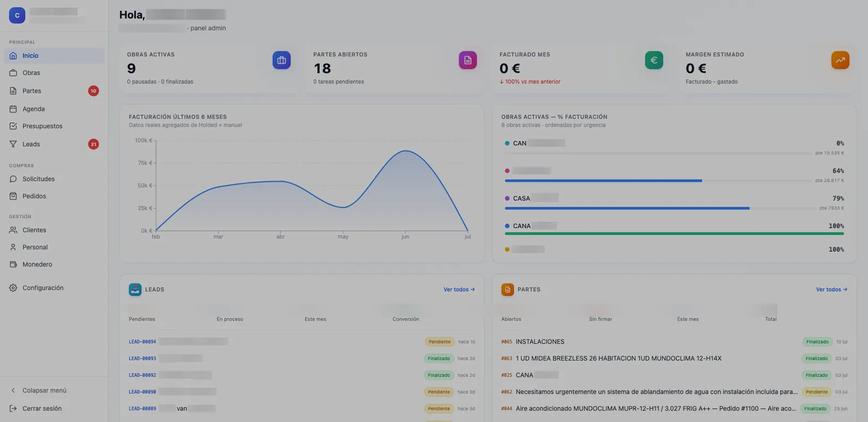Click the orange trend icon on Margen Estimado card

(x=840, y=60)
